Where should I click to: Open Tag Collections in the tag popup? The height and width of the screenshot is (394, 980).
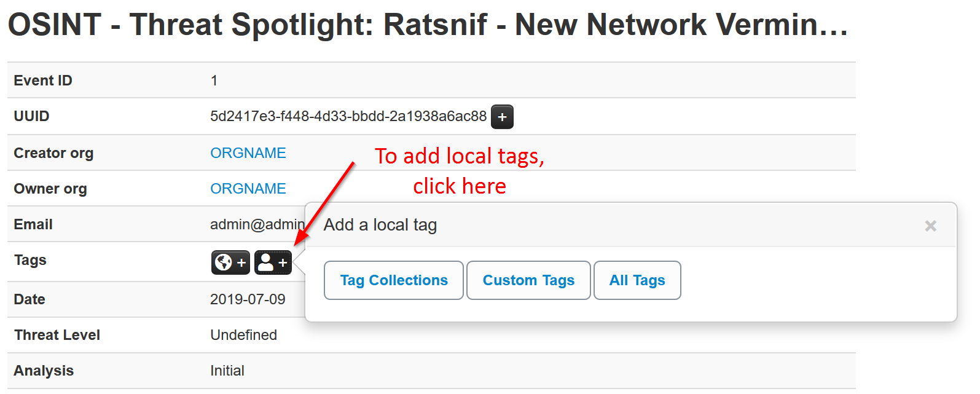point(394,280)
